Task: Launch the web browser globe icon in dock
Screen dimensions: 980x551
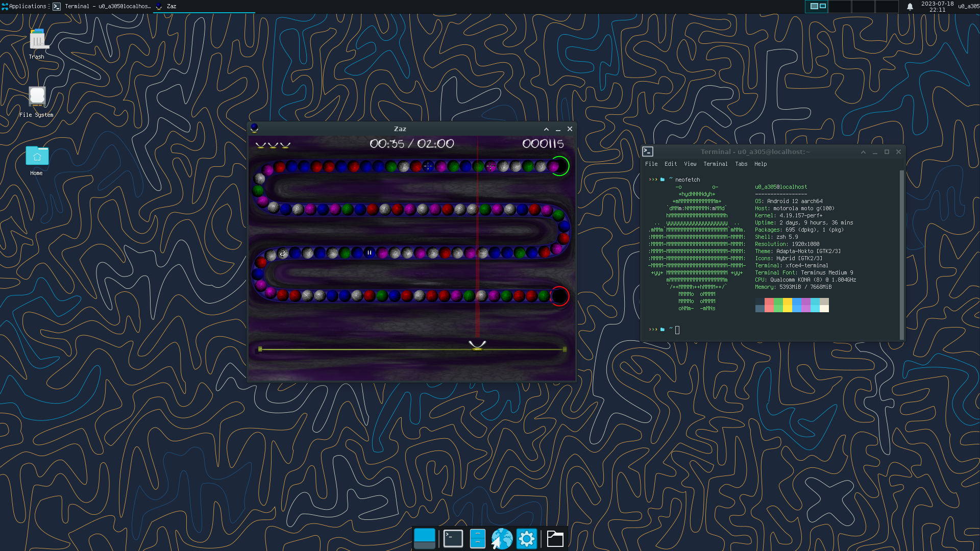Action: (502, 539)
